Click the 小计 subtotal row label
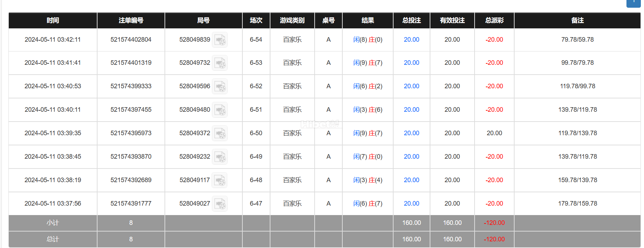 click(x=53, y=223)
